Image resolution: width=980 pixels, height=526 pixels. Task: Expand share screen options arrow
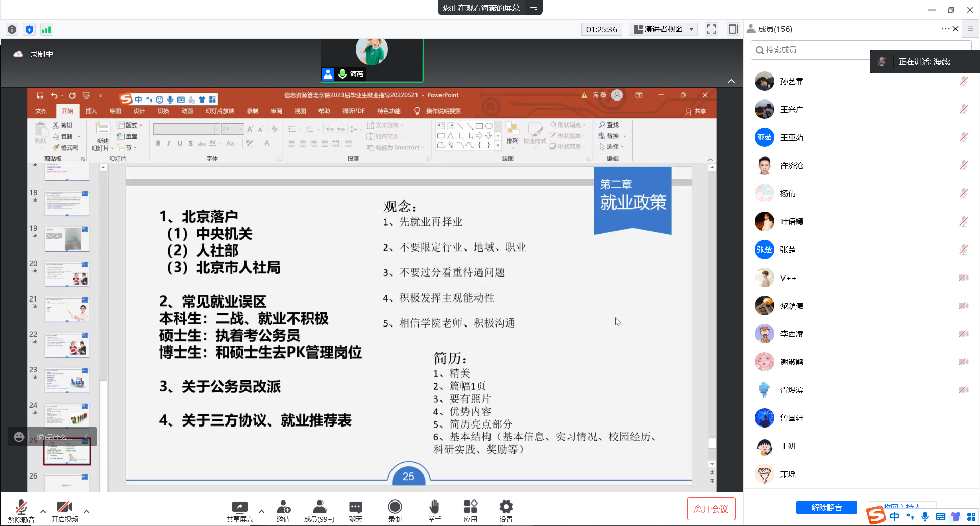pyautogui.click(x=261, y=511)
